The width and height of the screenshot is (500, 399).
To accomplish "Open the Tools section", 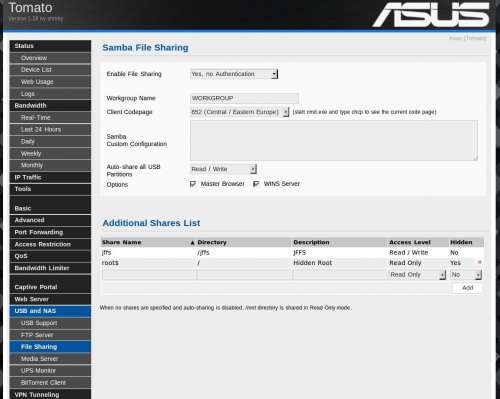I will click(x=50, y=189).
